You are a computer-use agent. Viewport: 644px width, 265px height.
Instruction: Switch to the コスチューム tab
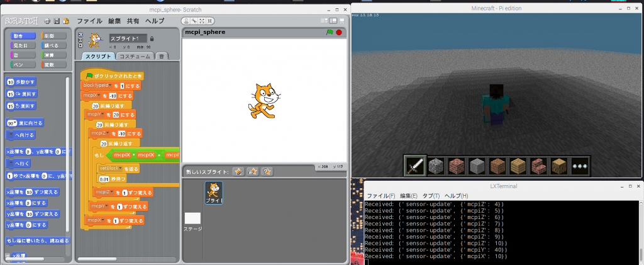tap(136, 56)
